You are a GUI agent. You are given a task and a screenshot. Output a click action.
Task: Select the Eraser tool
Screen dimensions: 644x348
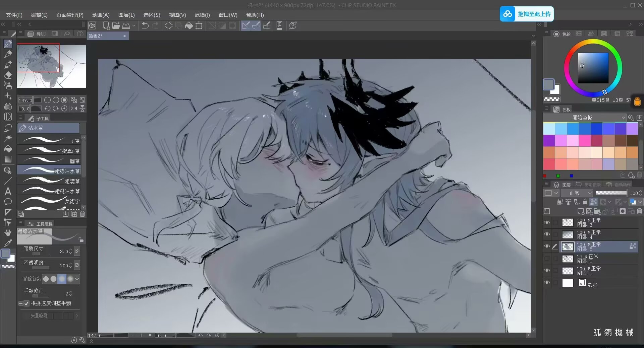(8, 75)
